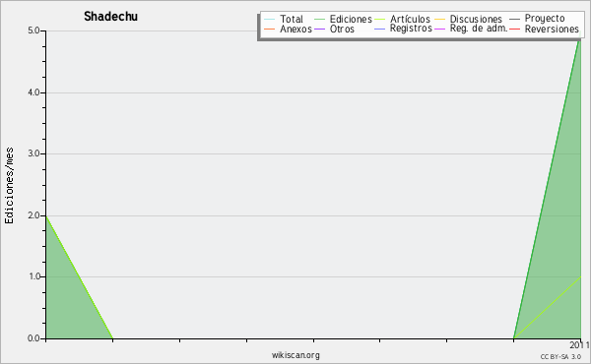591x364 pixels.
Task: Click the Reversiones red line swatch
Action: 514,29
